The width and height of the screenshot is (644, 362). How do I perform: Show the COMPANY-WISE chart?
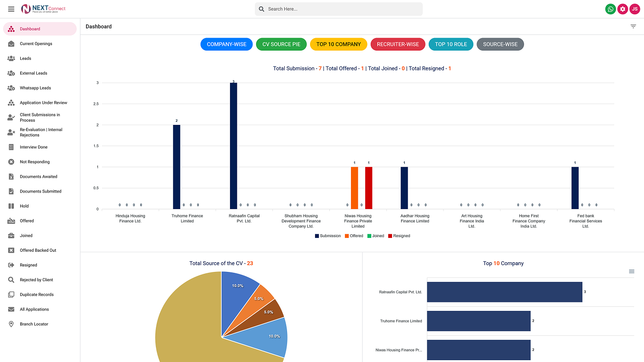(x=227, y=44)
